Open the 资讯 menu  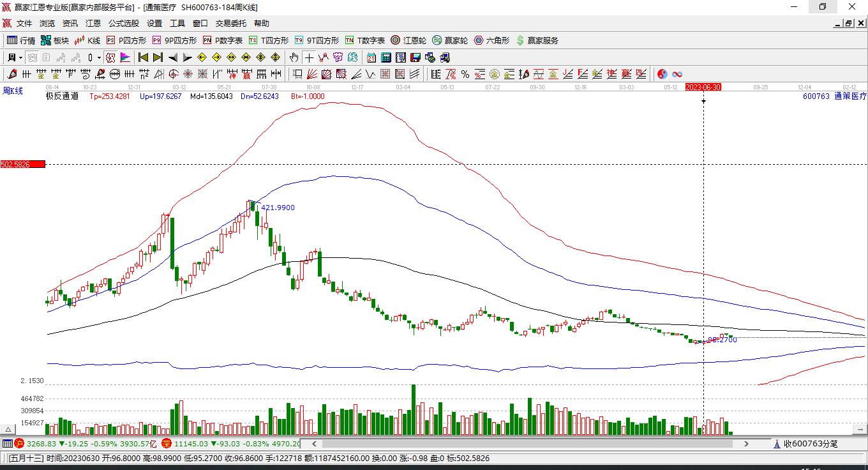point(70,23)
